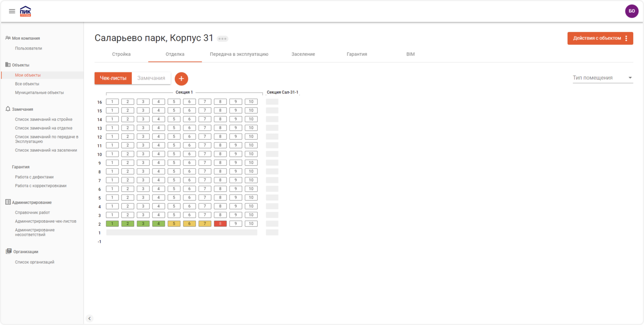Click the Секция Сал-31-1 header label

coord(283,92)
